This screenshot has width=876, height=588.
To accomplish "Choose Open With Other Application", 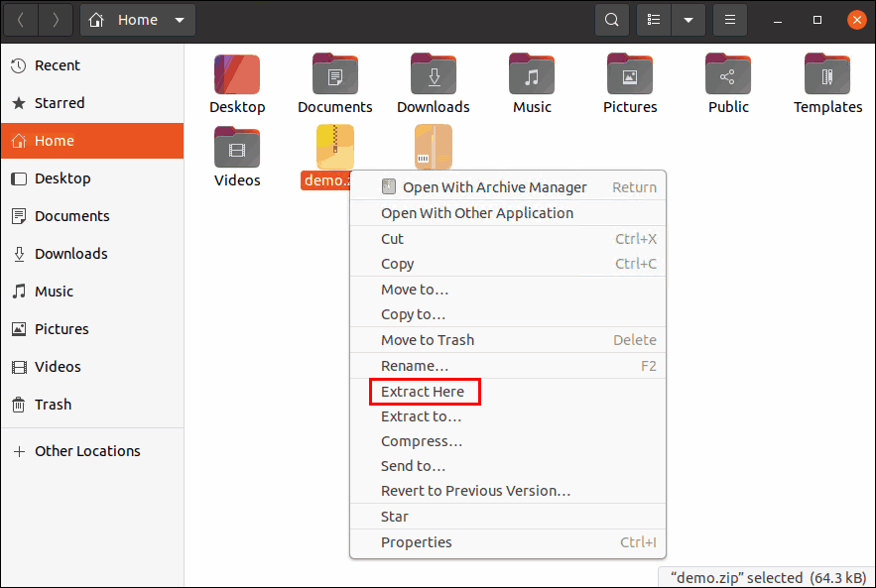I will pos(508,213).
